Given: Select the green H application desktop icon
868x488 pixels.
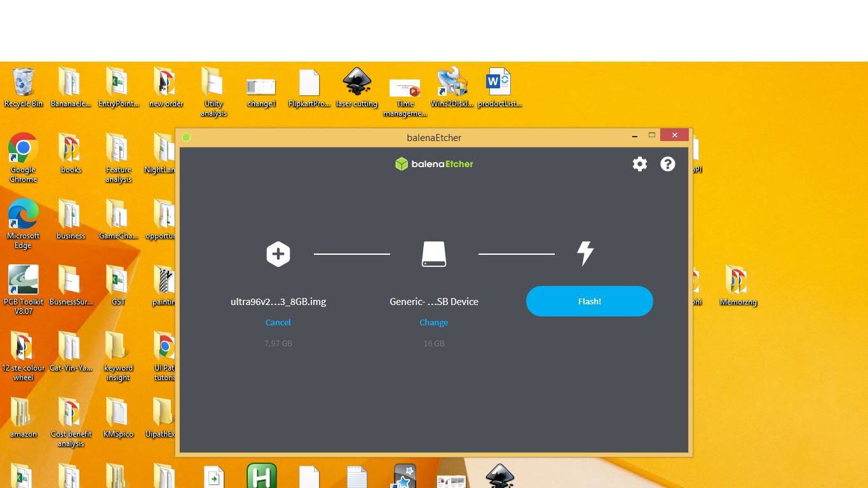Looking at the screenshot, I should [x=262, y=476].
